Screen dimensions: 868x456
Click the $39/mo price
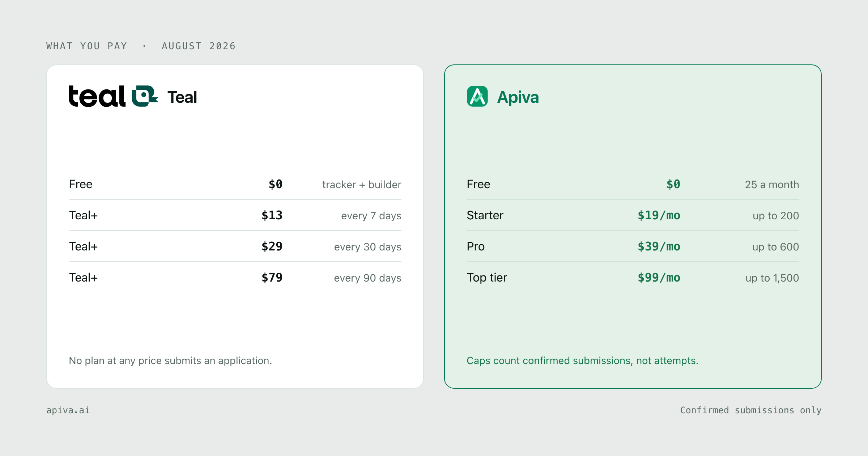tap(659, 246)
